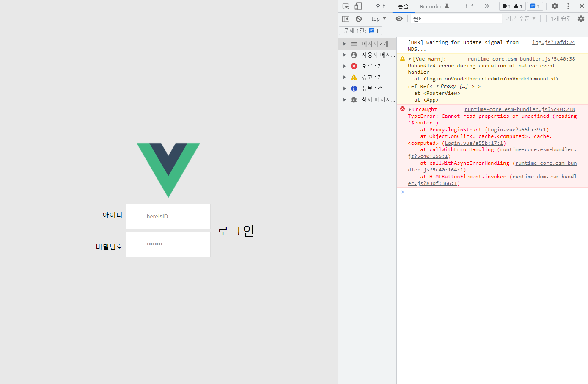This screenshot has height=384, width=588.
Task: Open console settings gear next to hidden count
Action: click(581, 19)
